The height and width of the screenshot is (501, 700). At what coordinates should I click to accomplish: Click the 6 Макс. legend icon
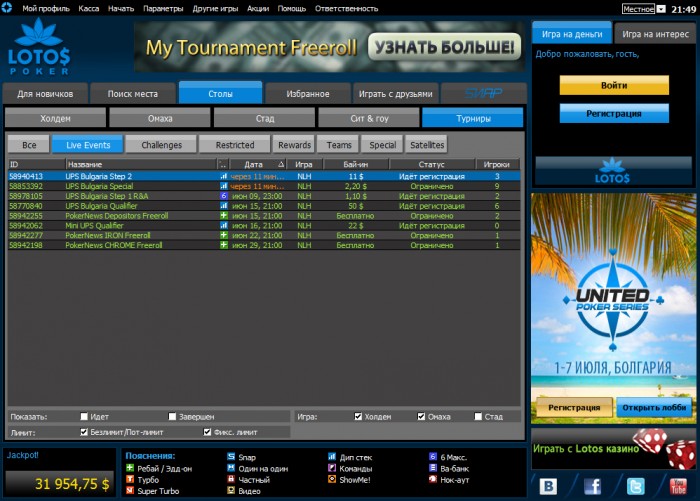point(433,457)
